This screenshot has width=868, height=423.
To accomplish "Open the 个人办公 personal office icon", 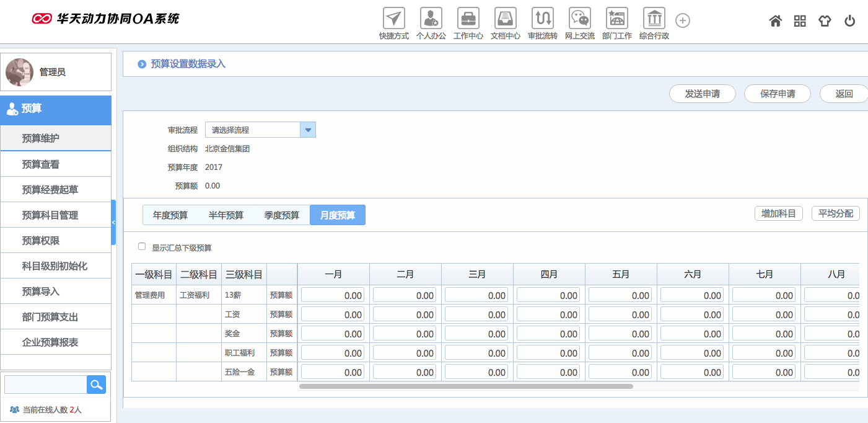I will (431, 19).
